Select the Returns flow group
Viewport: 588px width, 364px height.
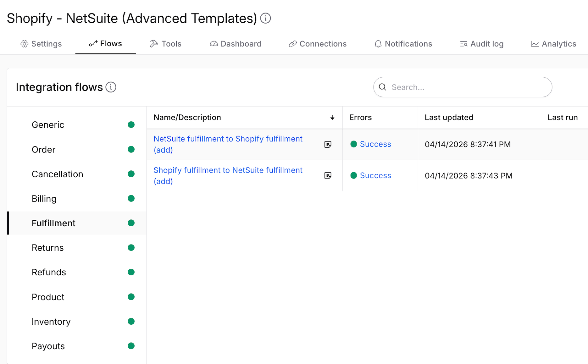pos(77,248)
